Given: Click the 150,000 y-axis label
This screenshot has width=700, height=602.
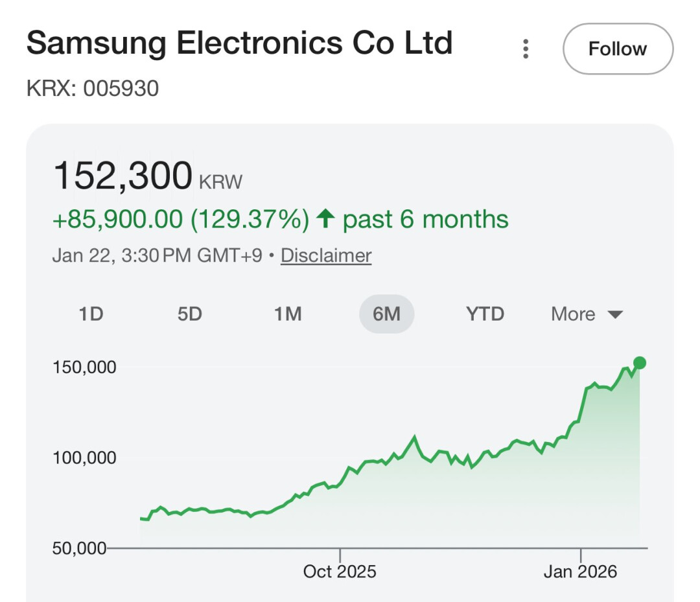Looking at the screenshot, I should [84, 367].
